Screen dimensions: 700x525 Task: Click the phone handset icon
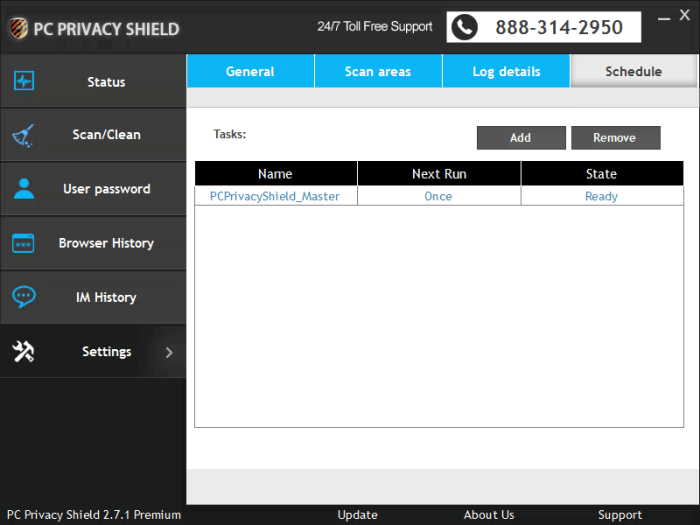pyautogui.click(x=464, y=27)
